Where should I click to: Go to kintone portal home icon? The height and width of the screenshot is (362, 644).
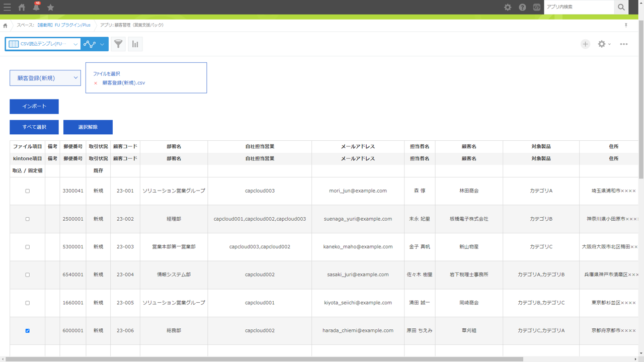pos(22,7)
